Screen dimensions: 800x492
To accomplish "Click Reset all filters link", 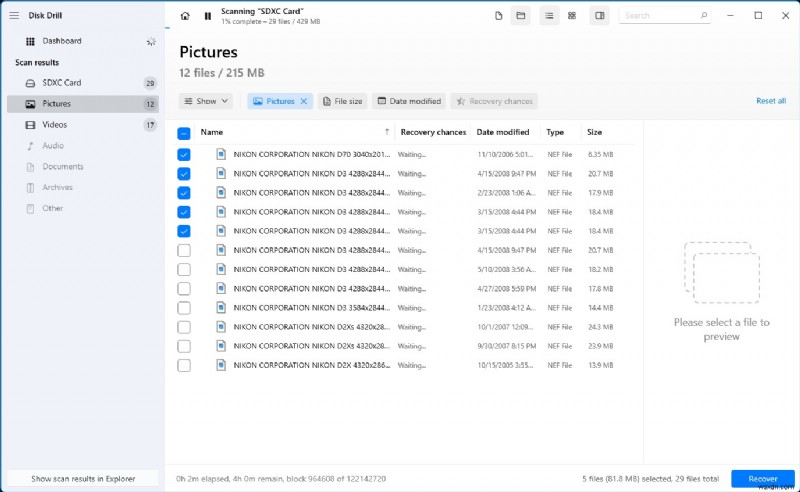I will [x=771, y=101].
